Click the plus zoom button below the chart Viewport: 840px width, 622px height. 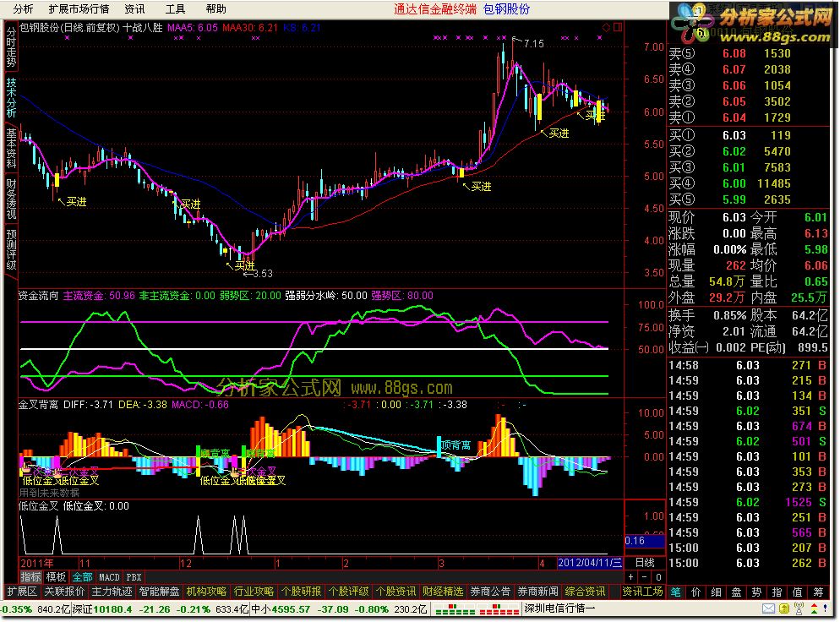(631, 577)
